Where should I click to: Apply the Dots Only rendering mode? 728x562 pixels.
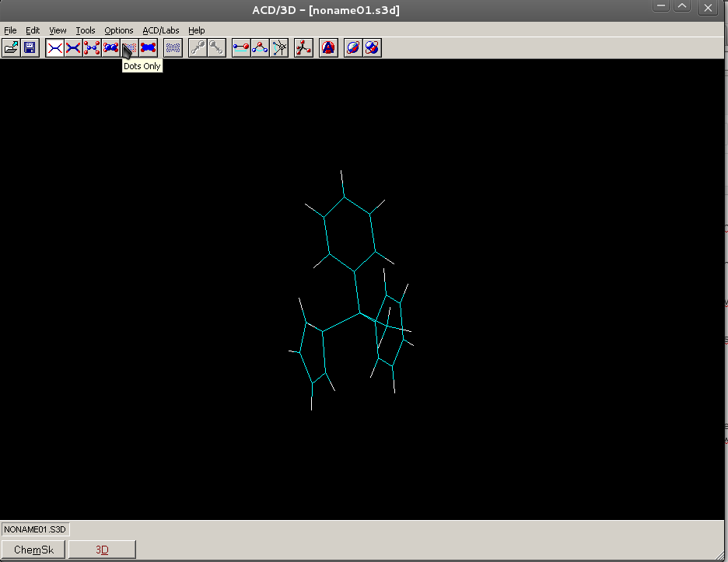point(129,47)
